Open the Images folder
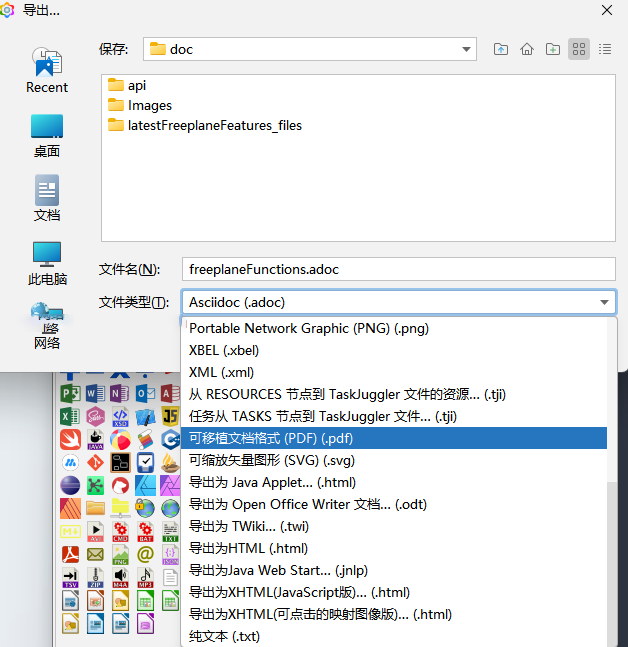 pos(149,105)
